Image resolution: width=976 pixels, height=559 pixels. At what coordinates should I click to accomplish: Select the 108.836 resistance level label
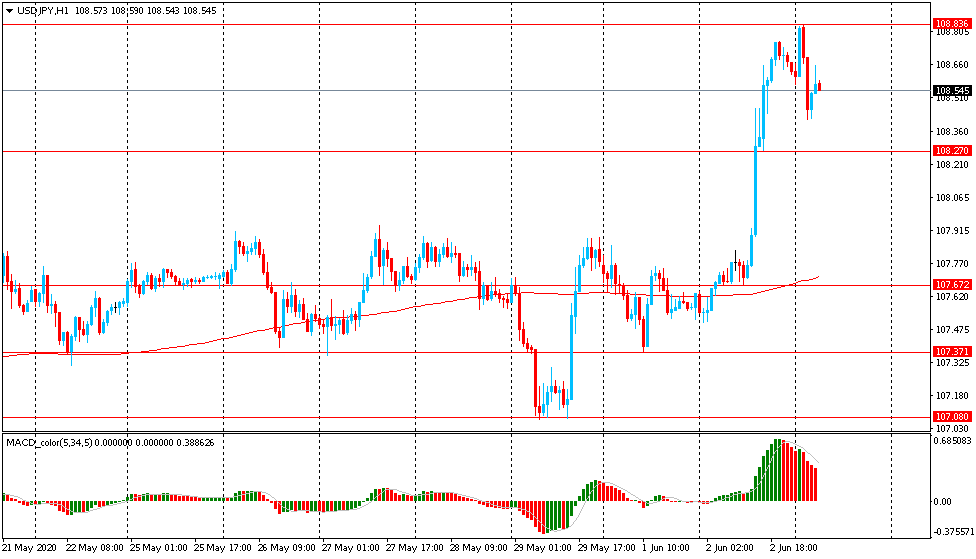coord(952,24)
